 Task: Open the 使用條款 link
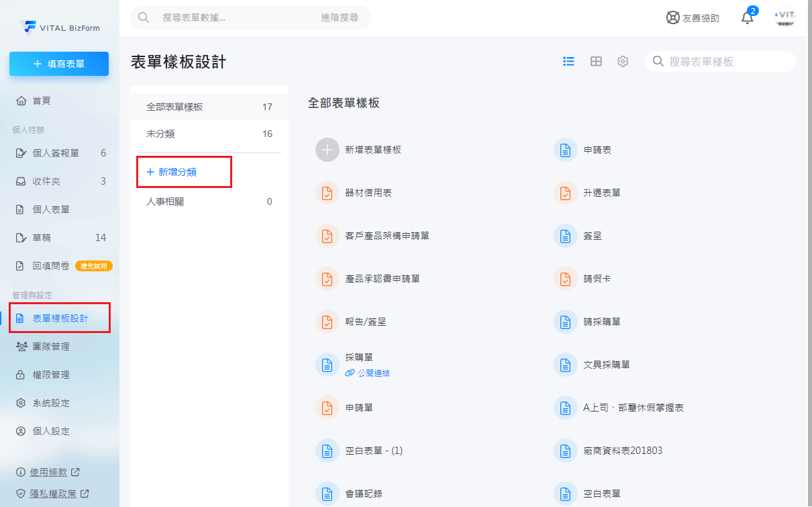coord(49,472)
